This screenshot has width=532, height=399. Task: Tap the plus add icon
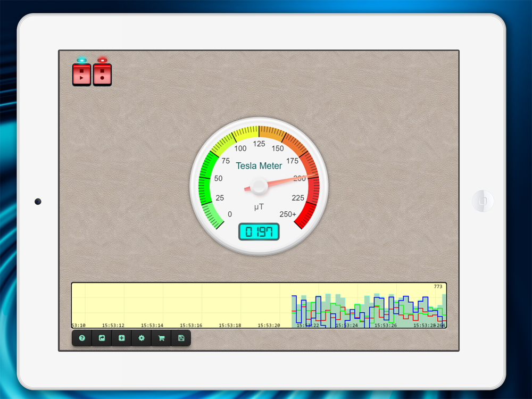pyautogui.click(x=121, y=338)
